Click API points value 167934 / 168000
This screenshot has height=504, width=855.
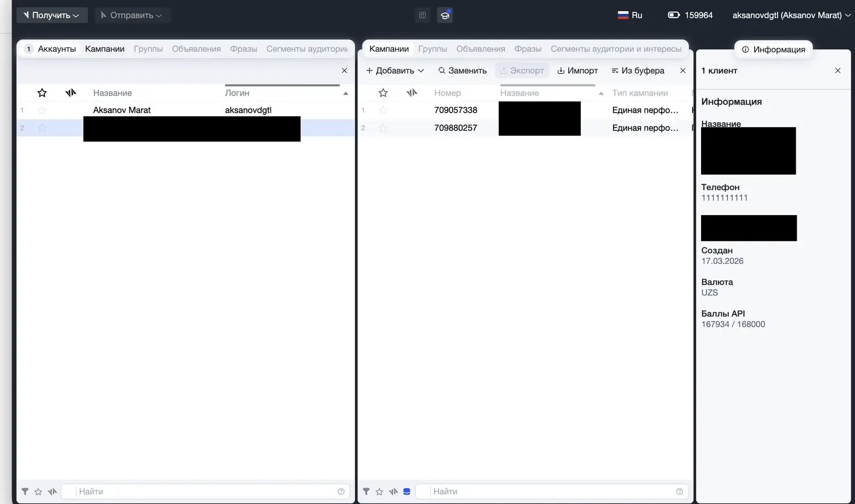[733, 324]
